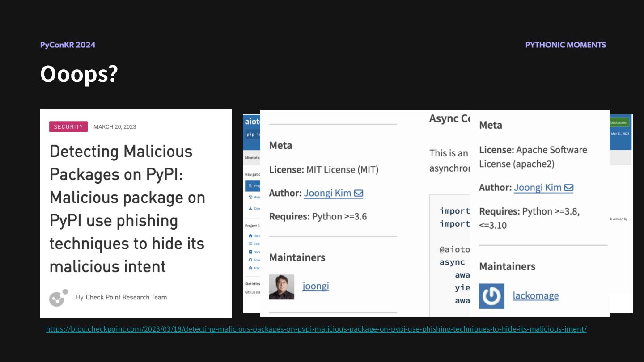Open the blog.checkpoint.com article URL
Image resolution: width=644 pixels, height=362 pixels.
[x=316, y=329]
